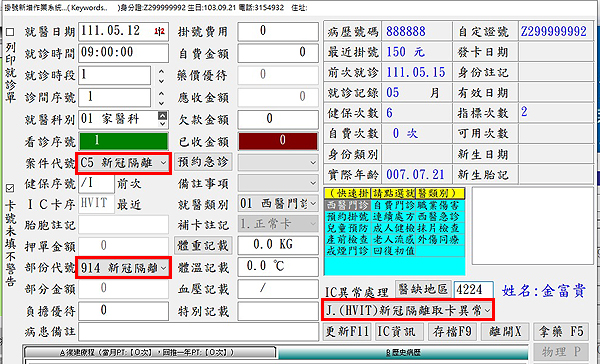This screenshot has height=364, width=600.
Task: Open the IC資訊 button
Action: pos(399,331)
